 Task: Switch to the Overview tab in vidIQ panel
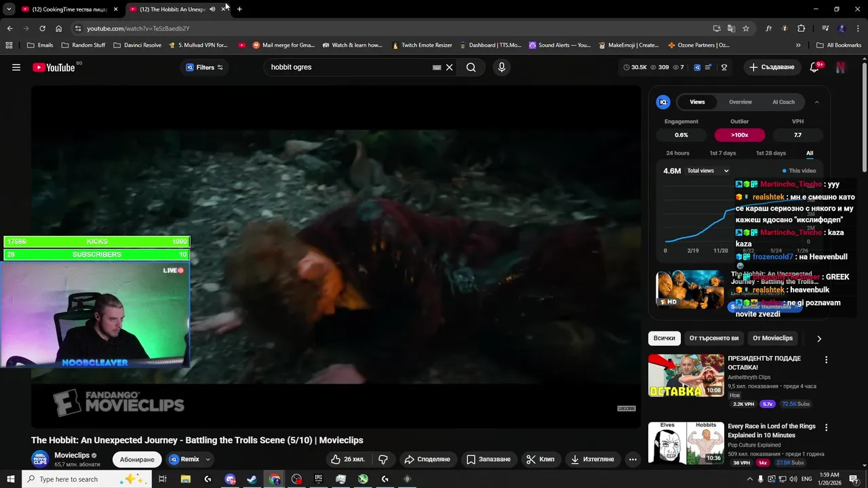[741, 102]
